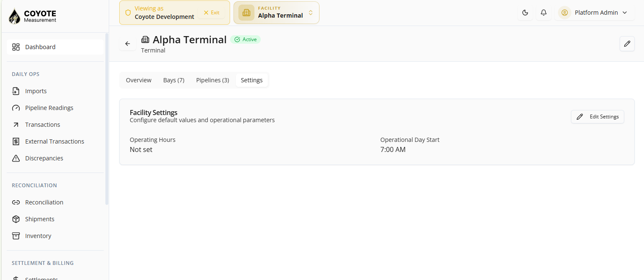Go back using the left arrow button
The width and height of the screenshot is (644, 280).
(128, 44)
